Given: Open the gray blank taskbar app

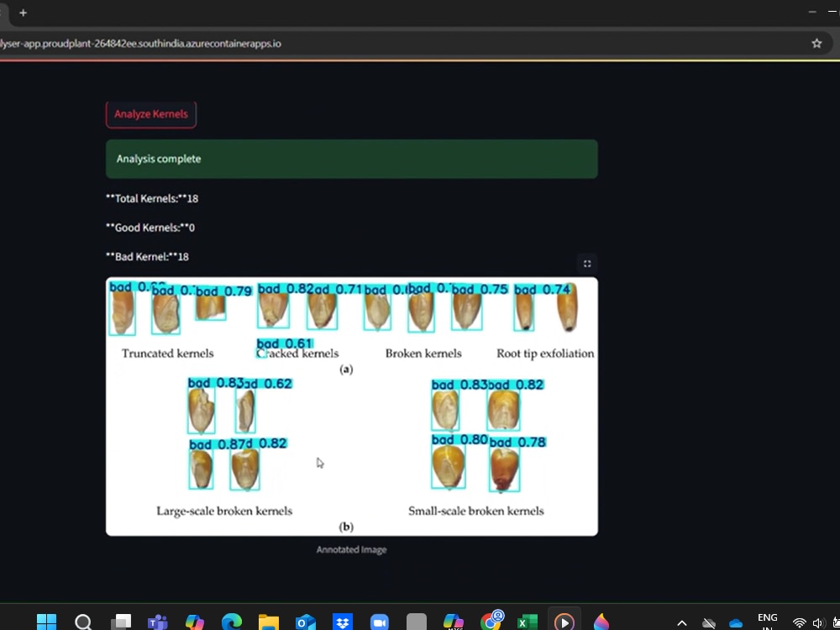Looking at the screenshot, I should [x=417, y=622].
